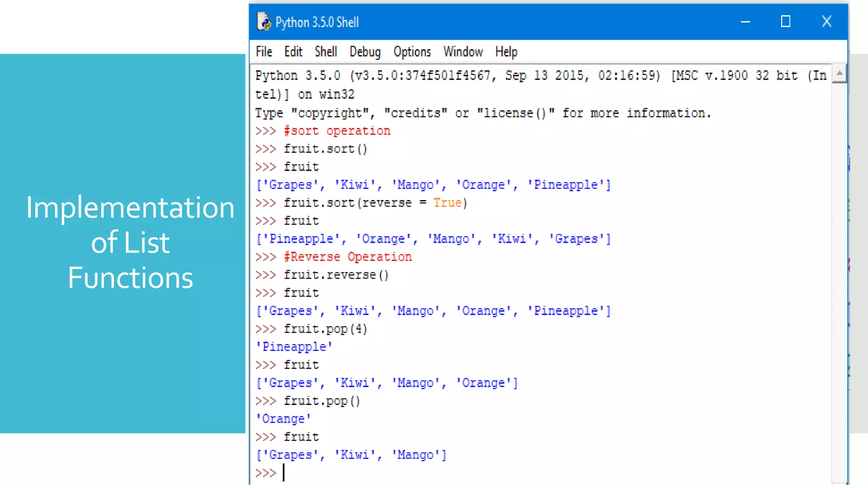The image size is (868, 488).
Task: Click the 'Pineapple' pop output line
Action: (x=294, y=347)
